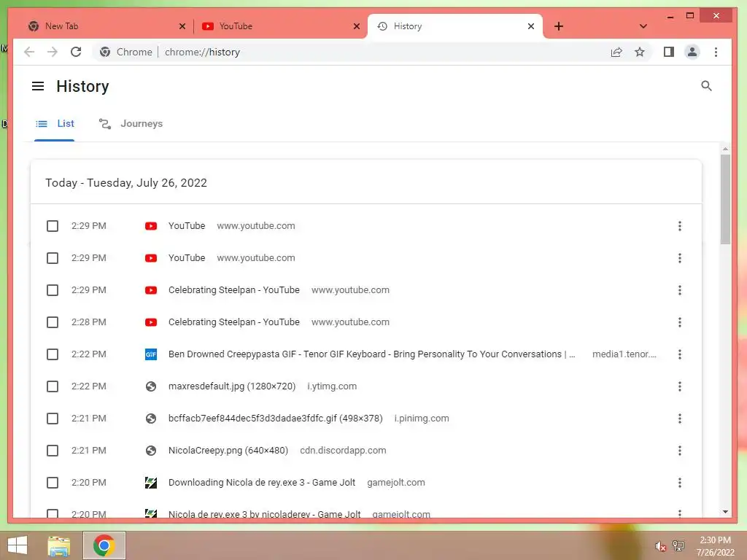Close the History tab
Viewport: 747px width, 560px height.
(531, 26)
